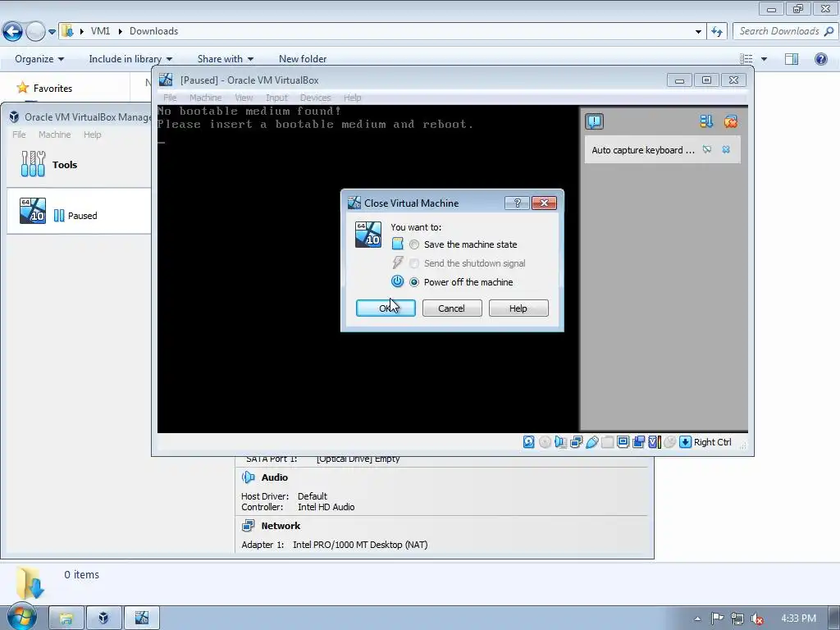Click the host key arrow icon
This screenshot has height=630, width=840.
click(x=685, y=442)
